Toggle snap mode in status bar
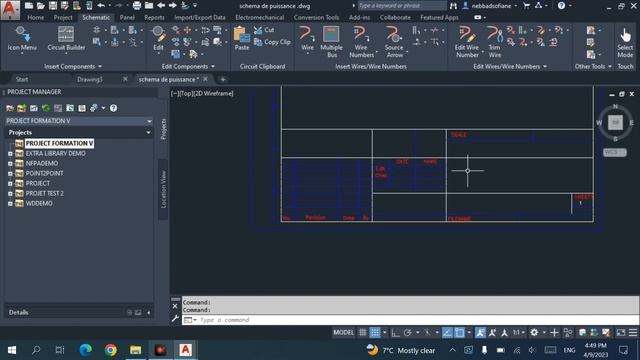This screenshot has width=640, height=360. click(x=375, y=333)
